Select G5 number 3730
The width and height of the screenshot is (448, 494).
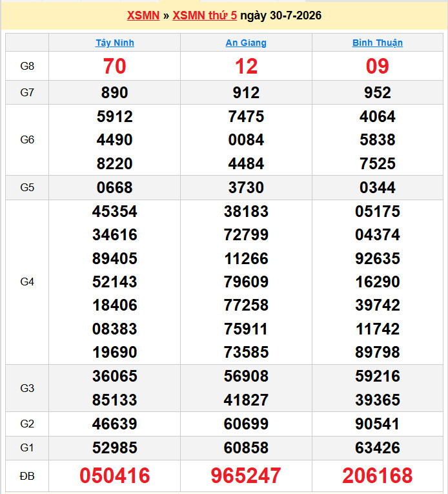coord(246,187)
